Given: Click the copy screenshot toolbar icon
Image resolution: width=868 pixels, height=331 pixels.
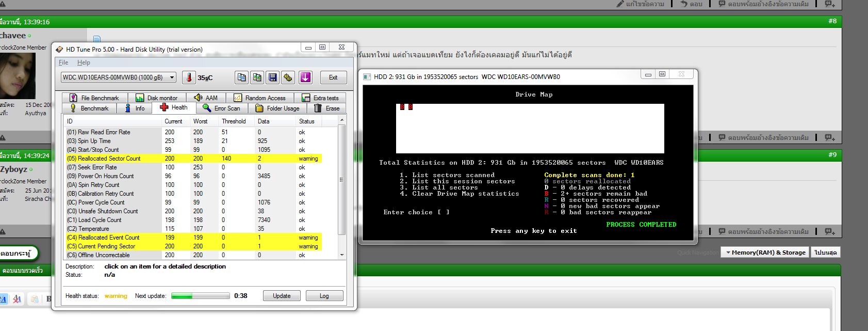Looking at the screenshot, I should click(x=257, y=77).
